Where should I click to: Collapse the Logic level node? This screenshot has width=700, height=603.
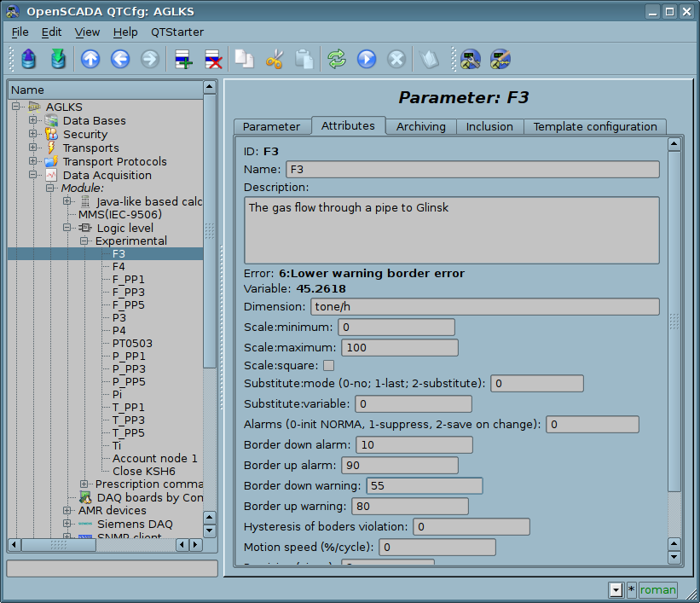pos(67,228)
